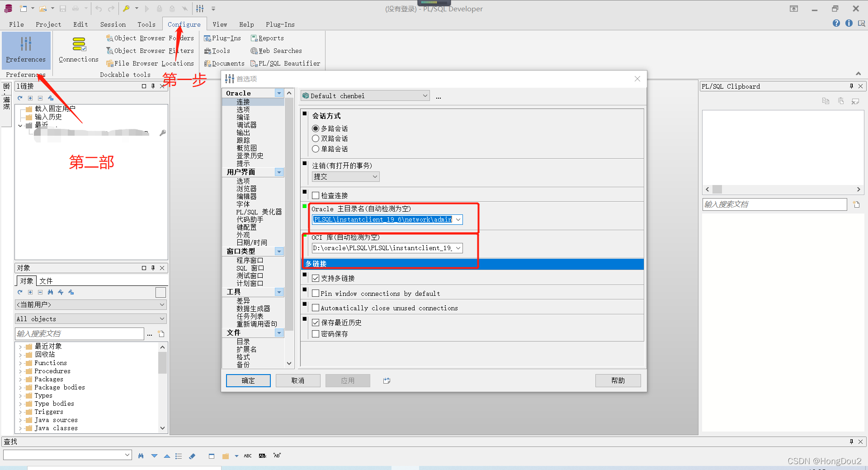Click the 取消 button
Viewport: 868px width, 470px height.
point(298,381)
